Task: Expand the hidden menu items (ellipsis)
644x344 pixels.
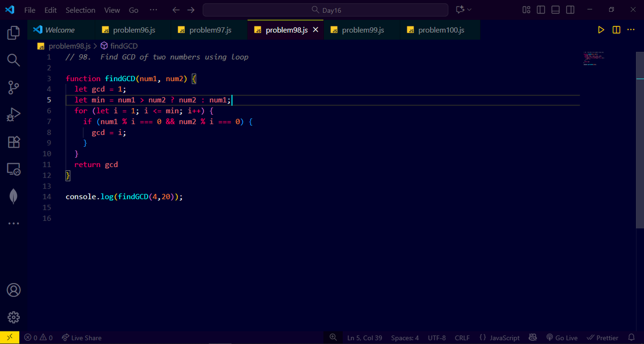Action: 153,10
